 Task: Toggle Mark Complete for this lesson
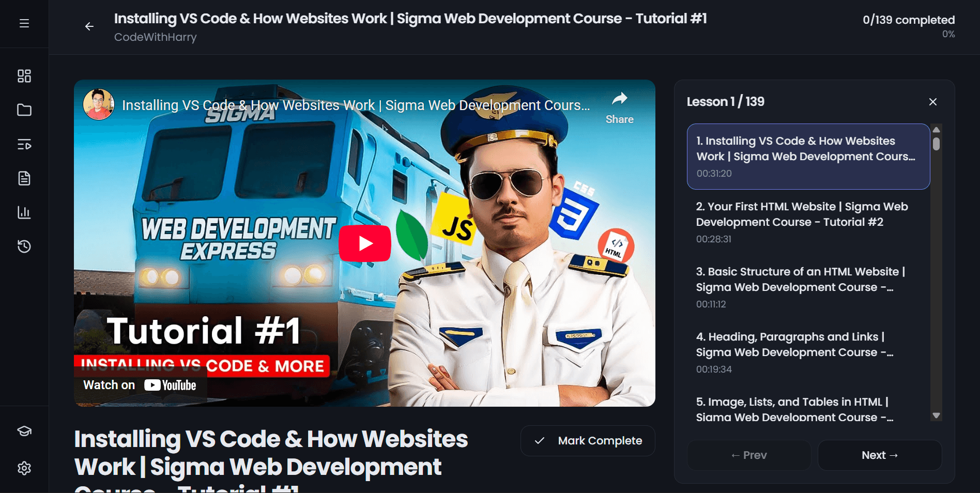(x=588, y=441)
